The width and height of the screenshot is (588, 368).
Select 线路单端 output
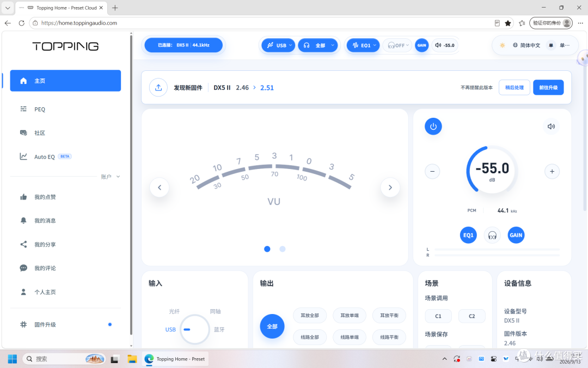click(350, 337)
